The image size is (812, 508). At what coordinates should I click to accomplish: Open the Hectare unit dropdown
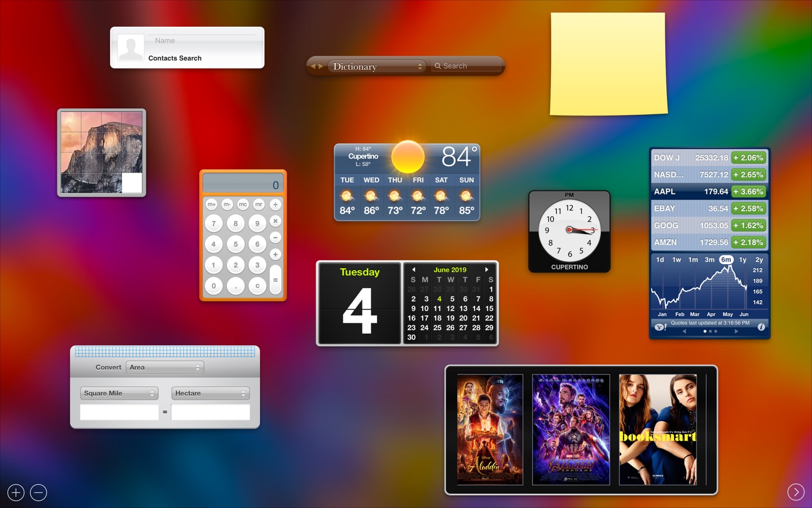(x=211, y=393)
